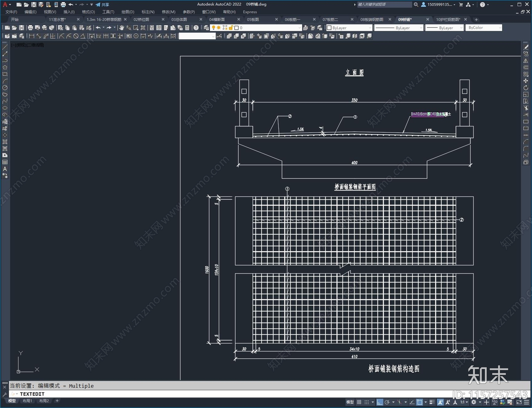Click the Plot printer icon
The width and height of the screenshot is (532, 408).
pos(30,28)
